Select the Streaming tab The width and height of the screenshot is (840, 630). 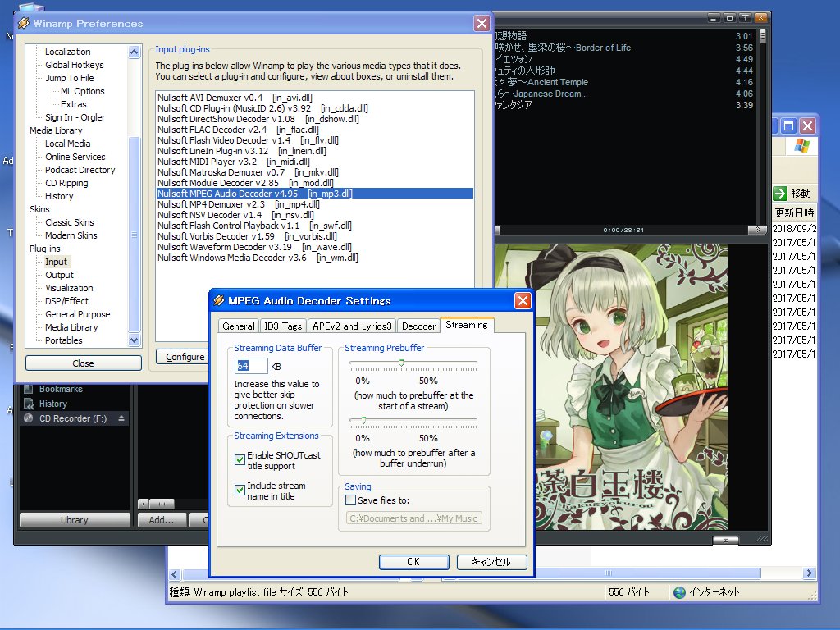coord(467,325)
